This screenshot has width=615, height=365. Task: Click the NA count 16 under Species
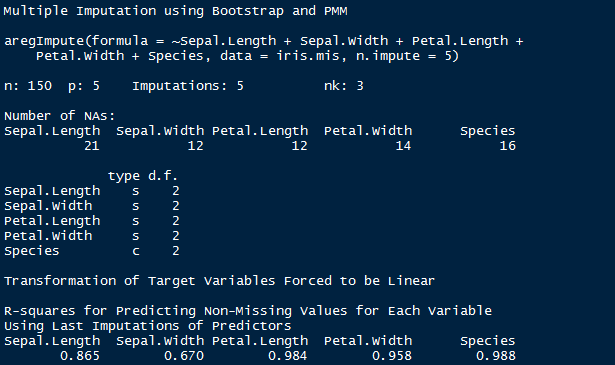(x=508, y=146)
